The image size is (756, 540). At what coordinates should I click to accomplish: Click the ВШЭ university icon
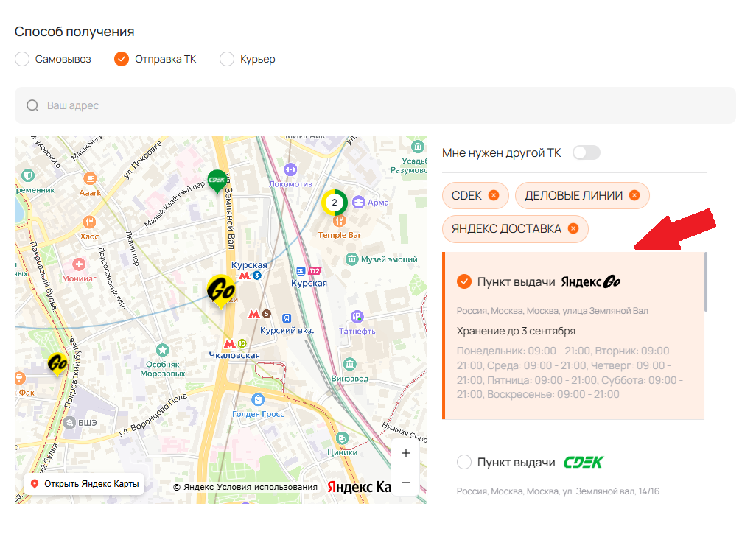(x=69, y=423)
